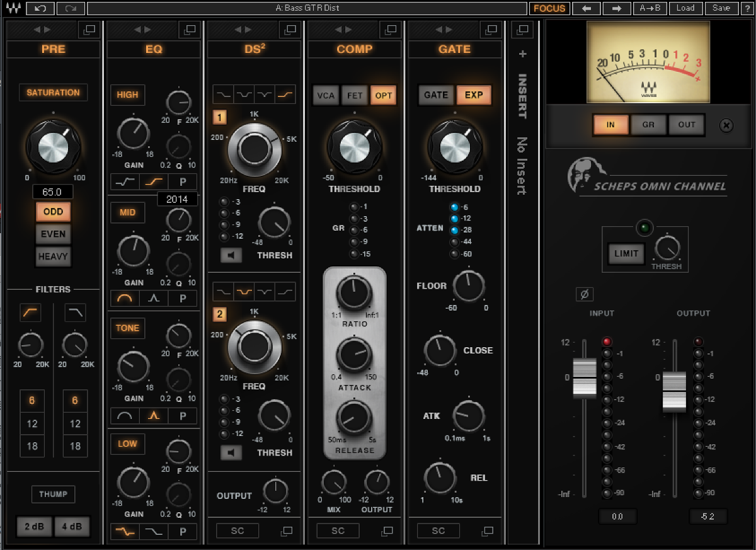Viewport: 756px width, 550px height.
Task: Select EVEN saturation mode
Action: tap(53, 234)
